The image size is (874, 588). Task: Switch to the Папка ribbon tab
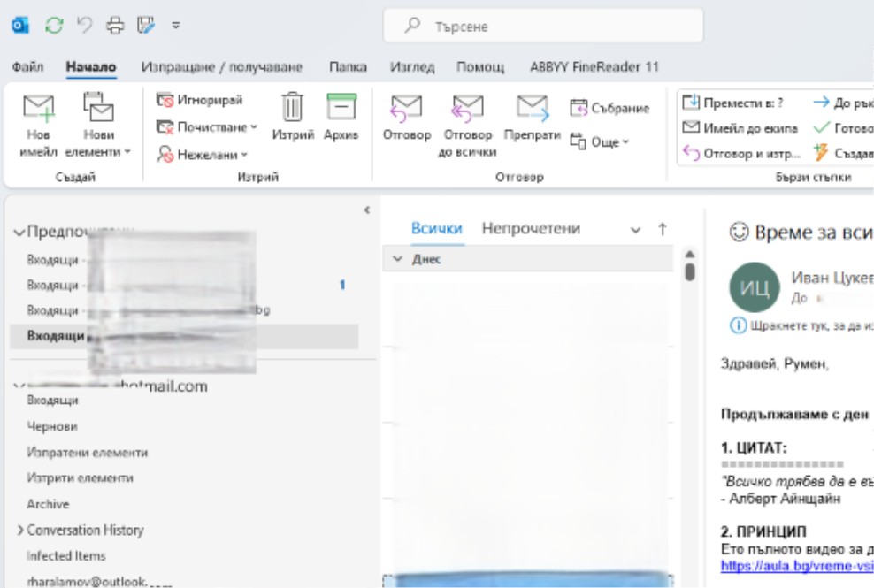click(348, 67)
